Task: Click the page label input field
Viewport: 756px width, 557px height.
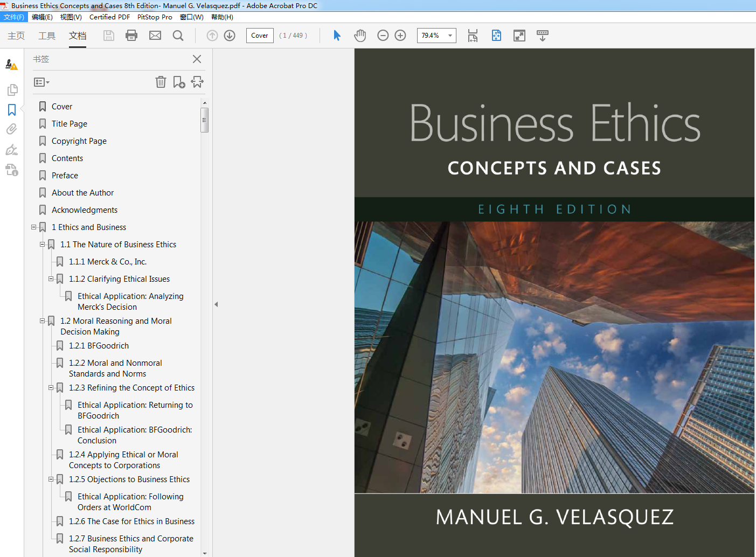Action: [260, 36]
